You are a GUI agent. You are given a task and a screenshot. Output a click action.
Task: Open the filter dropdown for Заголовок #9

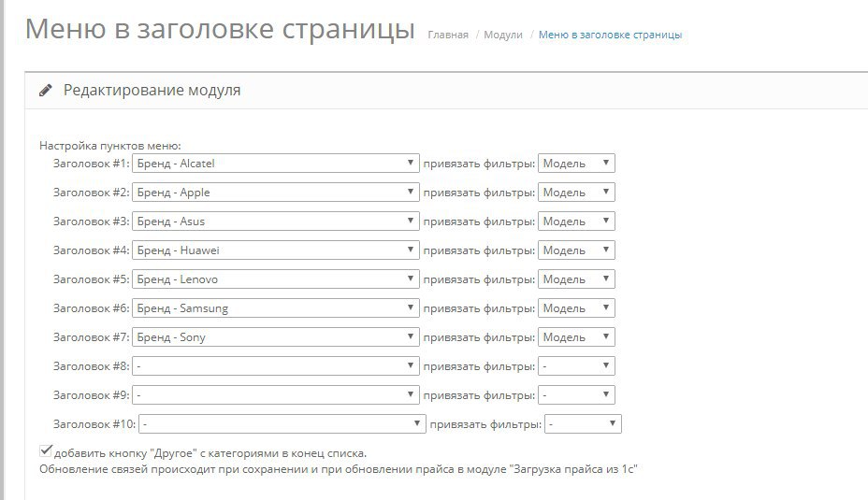[576, 395]
